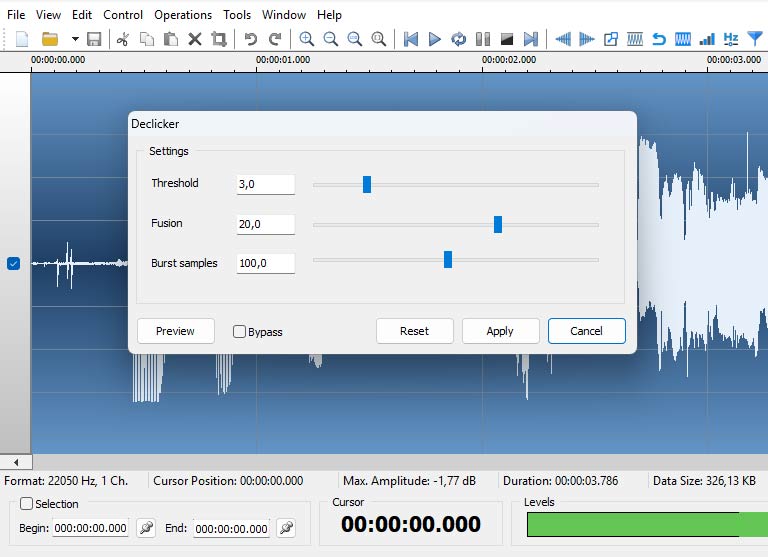Play the audio

click(x=434, y=39)
